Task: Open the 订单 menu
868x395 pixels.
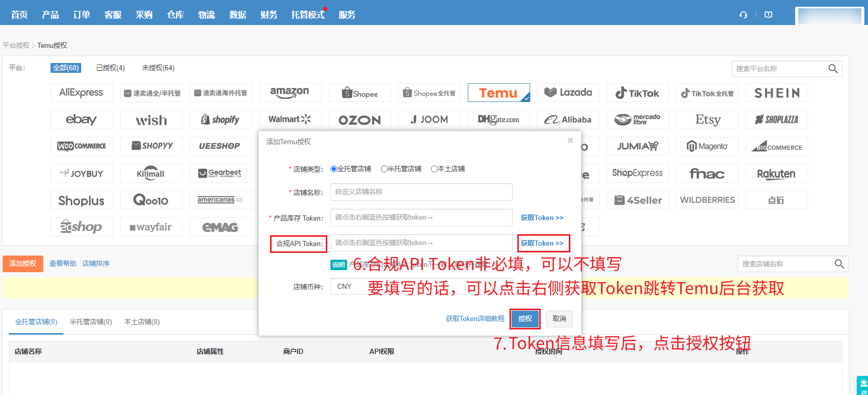Action: pos(82,15)
